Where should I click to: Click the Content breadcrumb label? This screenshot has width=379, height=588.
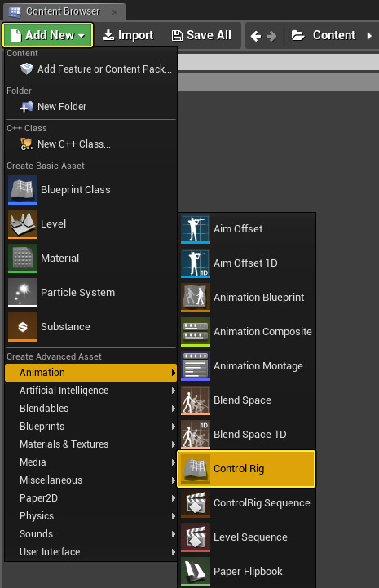click(x=334, y=35)
